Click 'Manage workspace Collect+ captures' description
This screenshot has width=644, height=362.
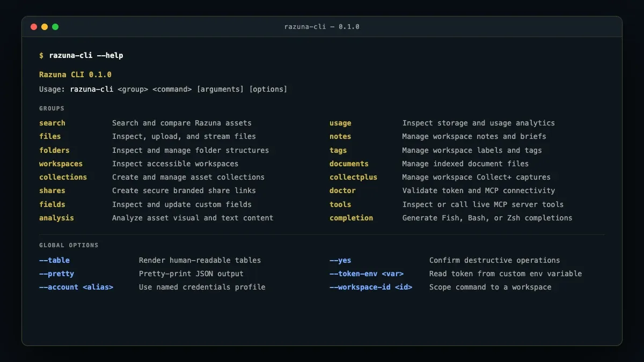pos(477,177)
